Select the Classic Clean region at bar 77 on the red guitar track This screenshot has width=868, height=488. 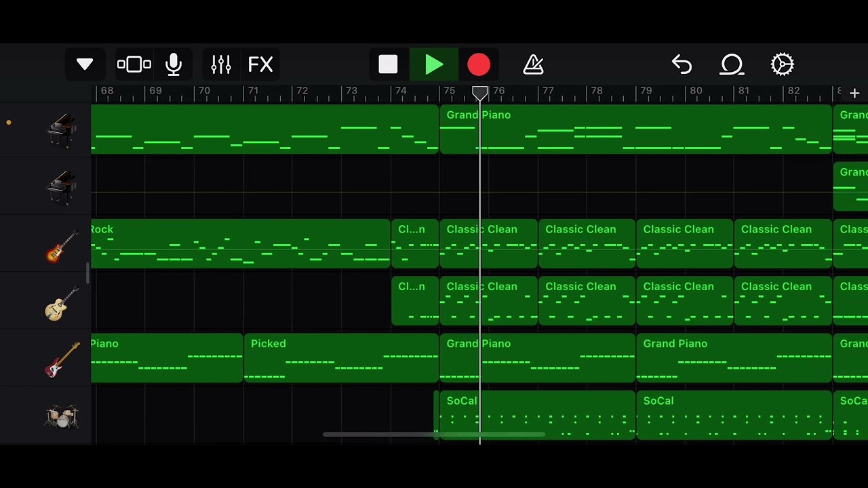click(x=587, y=244)
